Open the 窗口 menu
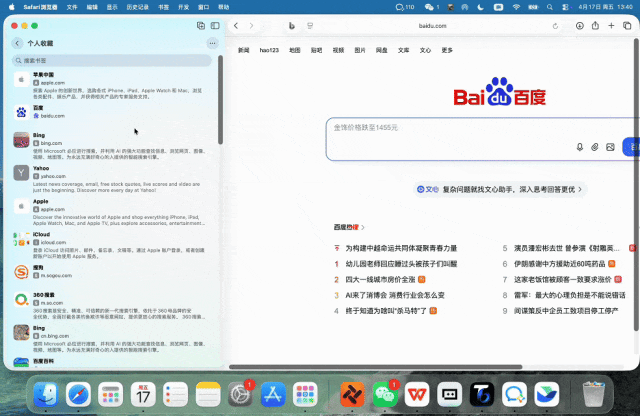 [x=204, y=7]
